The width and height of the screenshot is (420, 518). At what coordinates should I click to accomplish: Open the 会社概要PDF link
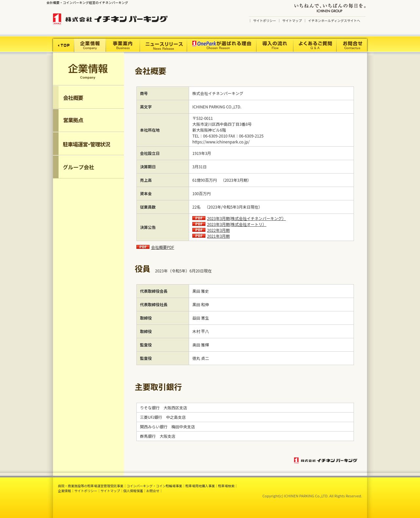[163, 247]
